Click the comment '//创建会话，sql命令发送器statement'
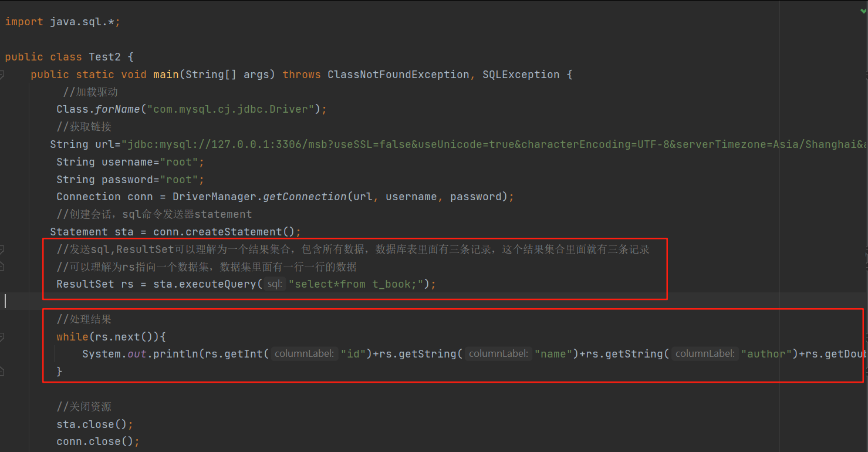The image size is (868, 452). [x=154, y=214]
